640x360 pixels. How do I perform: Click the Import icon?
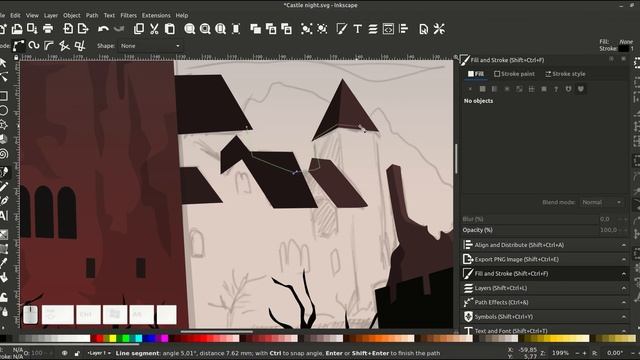coord(68,29)
